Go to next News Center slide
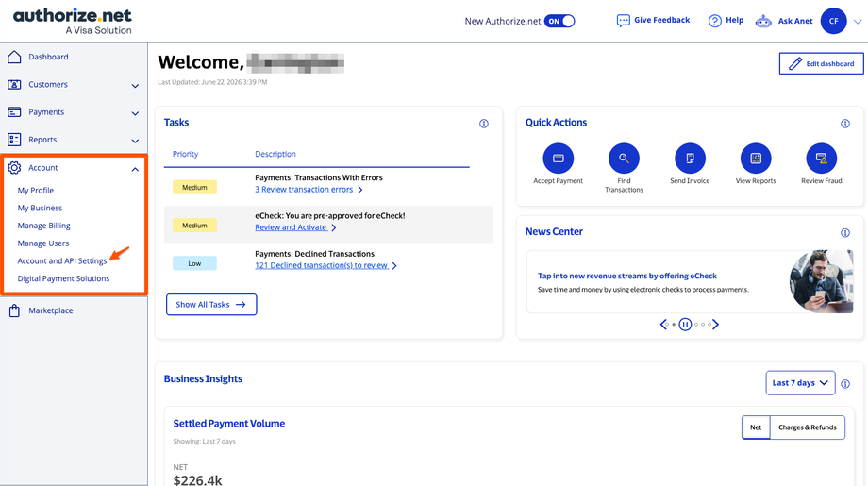The height and width of the screenshot is (486, 868). tap(715, 325)
